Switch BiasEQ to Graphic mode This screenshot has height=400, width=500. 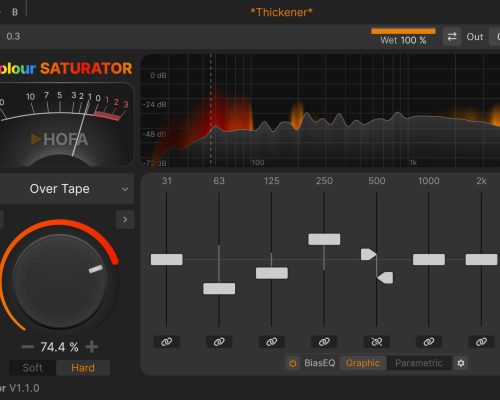click(x=363, y=363)
